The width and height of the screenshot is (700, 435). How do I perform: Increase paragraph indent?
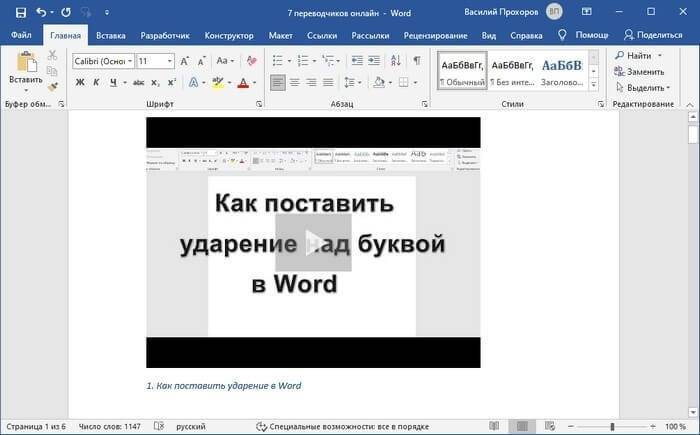tap(374, 60)
